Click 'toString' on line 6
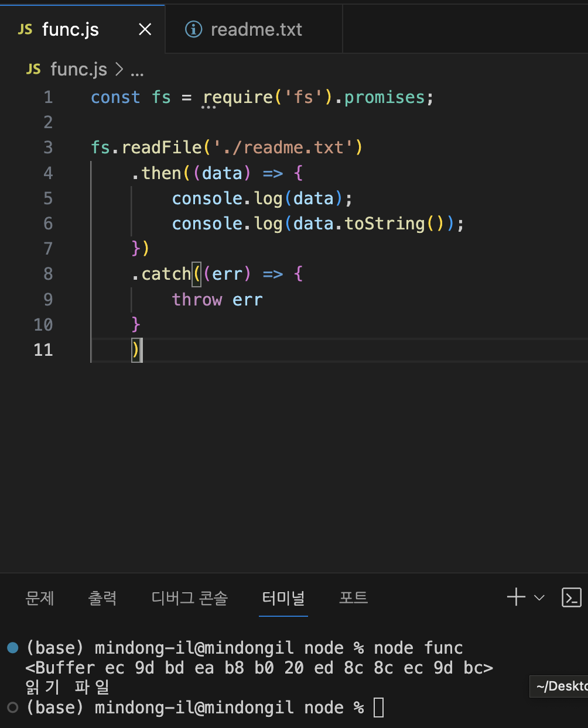The height and width of the screenshot is (728, 588). tap(385, 224)
